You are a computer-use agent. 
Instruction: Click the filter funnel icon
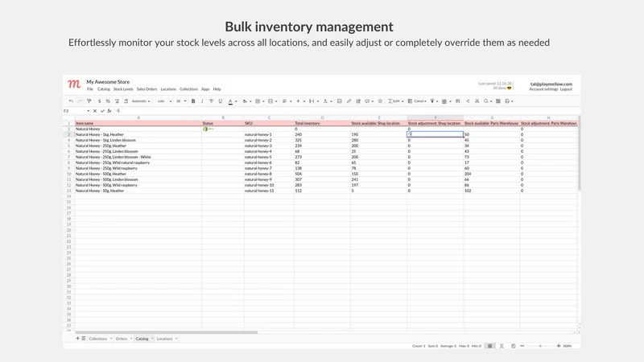tap(432, 101)
